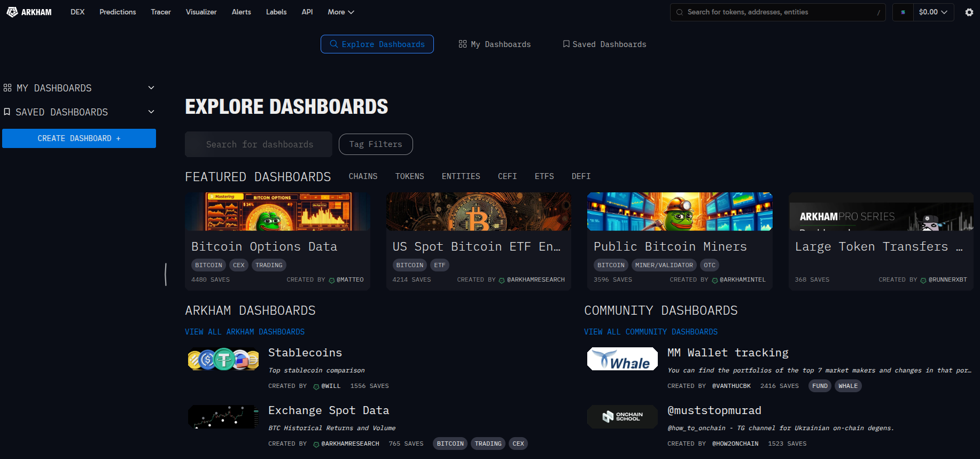
Task: Click the magnifier icon in the top search bar
Action: click(x=680, y=12)
